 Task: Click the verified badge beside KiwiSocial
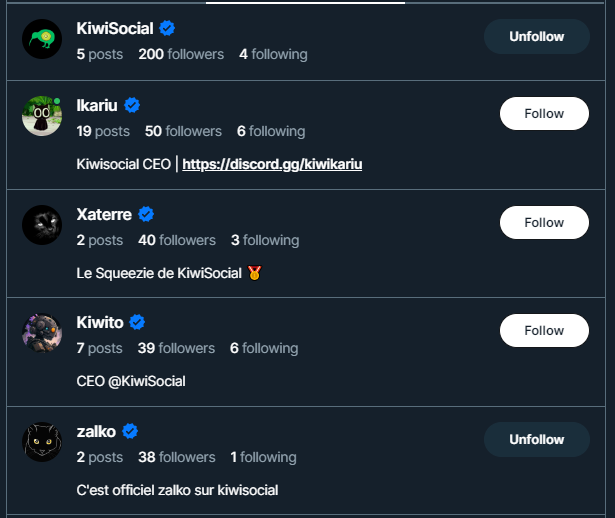pos(167,28)
